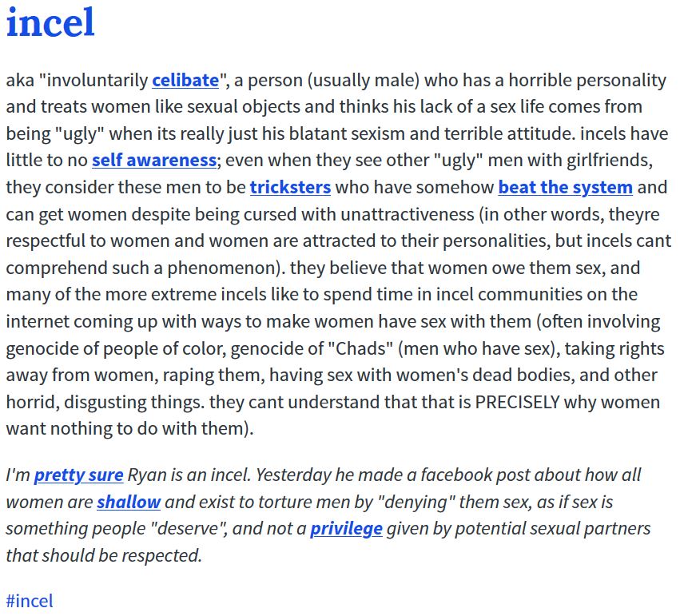Follow the 'celibate' hyperlink
The width and height of the screenshot is (684, 616).
(x=185, y=80)
